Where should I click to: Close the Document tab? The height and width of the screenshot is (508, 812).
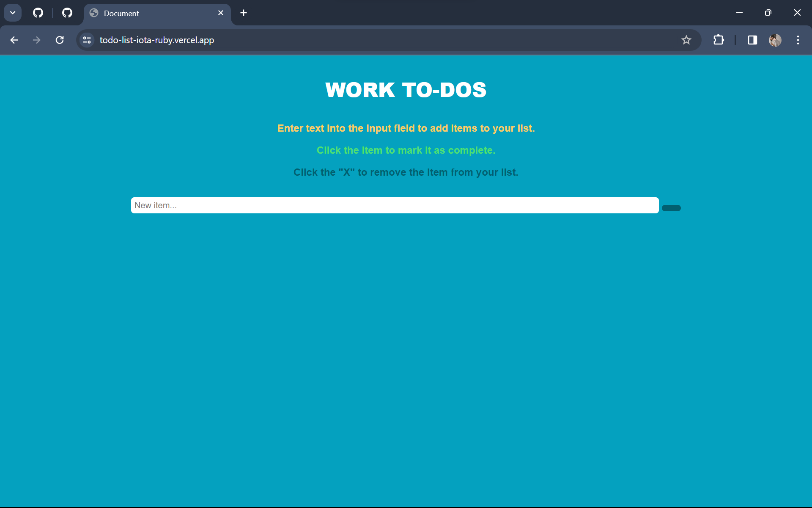coord(221,13)
